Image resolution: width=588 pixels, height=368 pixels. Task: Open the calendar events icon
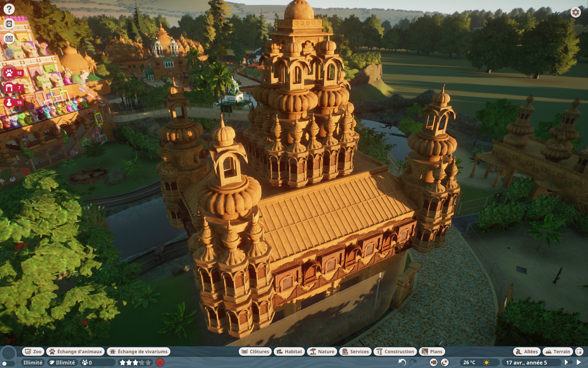9,39
